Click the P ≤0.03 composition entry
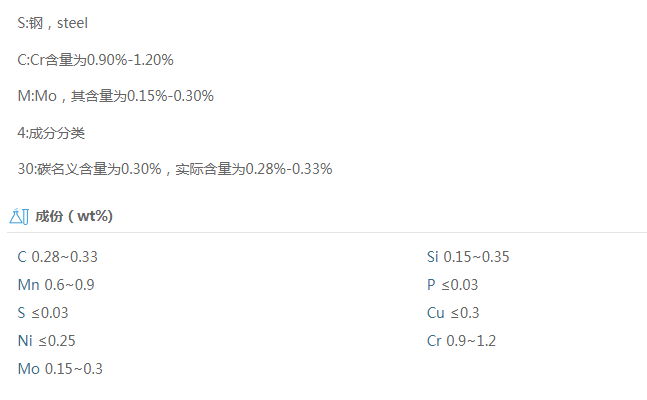 point(452,285)
